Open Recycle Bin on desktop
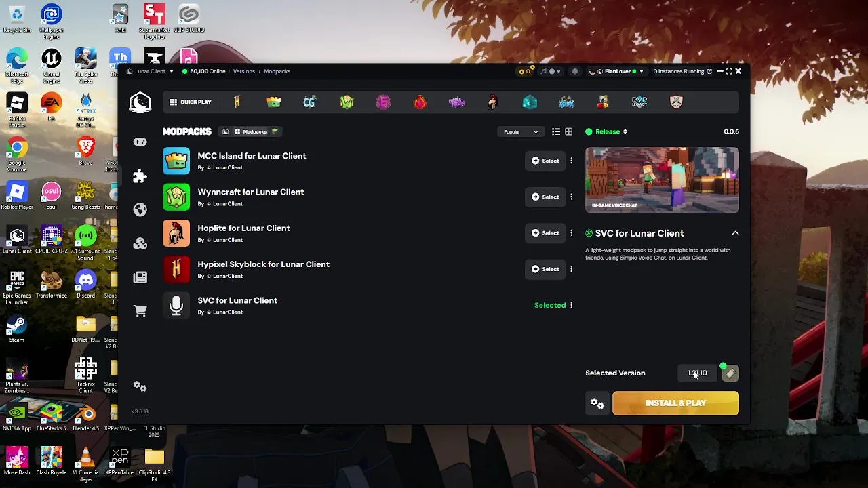The image size is (868, 488). (17, 19)
